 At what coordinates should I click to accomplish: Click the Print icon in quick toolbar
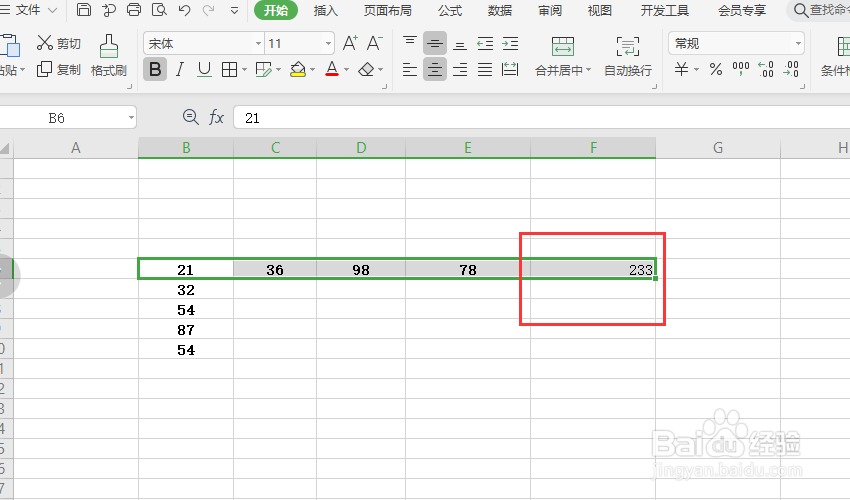tap(134, 9)
